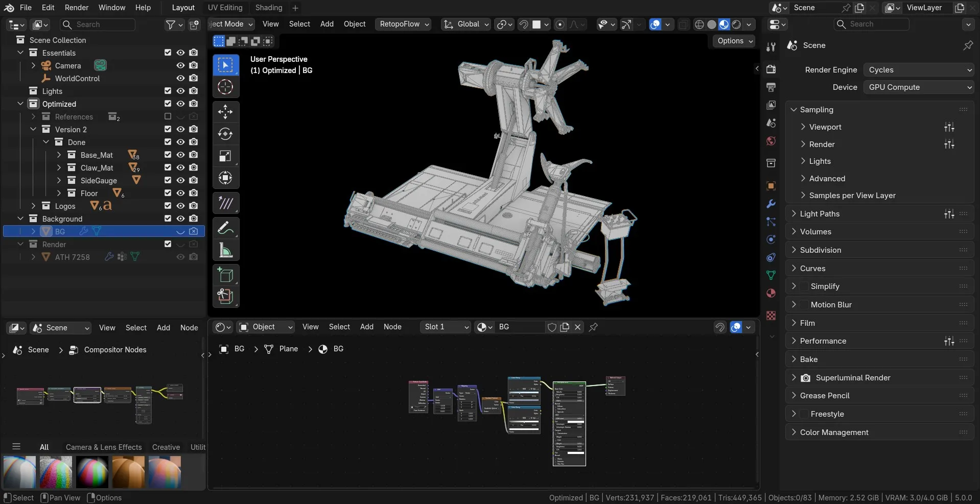Screen dimensions: 980x504
Task: Expand the Light Paths panel
Action: (879, 214)
